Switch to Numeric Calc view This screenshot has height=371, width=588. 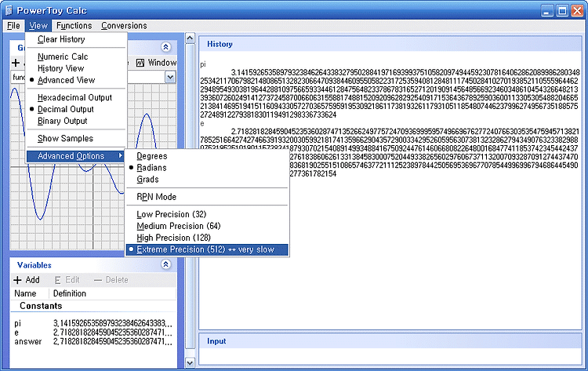pos(77,56)
